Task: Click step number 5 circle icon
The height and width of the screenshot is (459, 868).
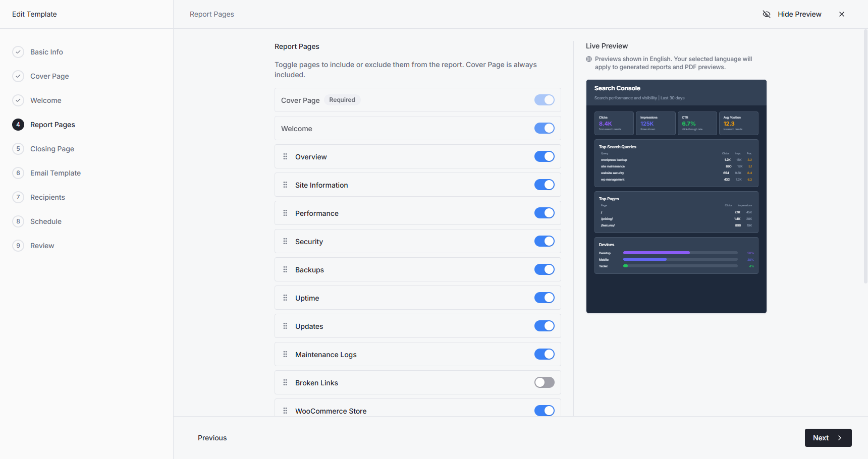Action: coord(18,149)
